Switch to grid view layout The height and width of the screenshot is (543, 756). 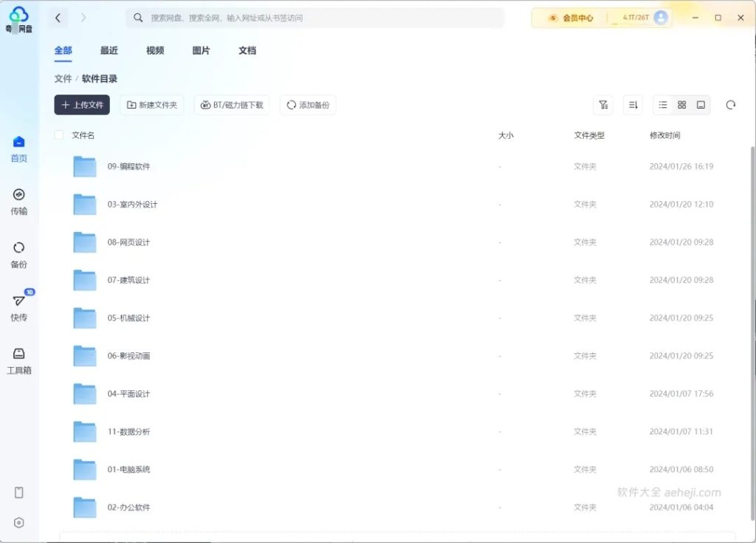(681, 105)
